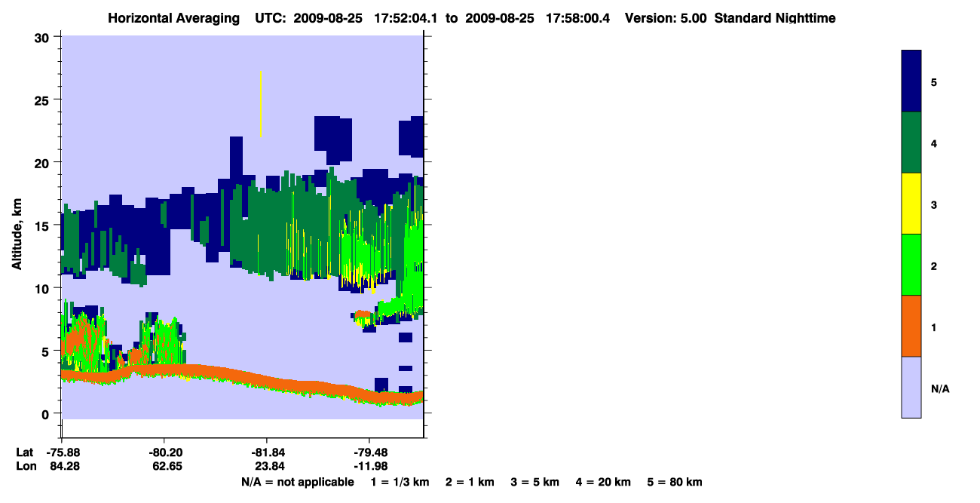Click the altitude tick label 10
Viewport: 980px width, 503px height.
(x=43, y=288)
